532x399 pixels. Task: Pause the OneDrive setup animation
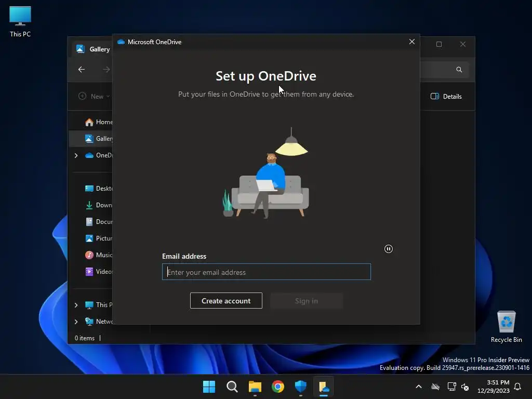389,249
